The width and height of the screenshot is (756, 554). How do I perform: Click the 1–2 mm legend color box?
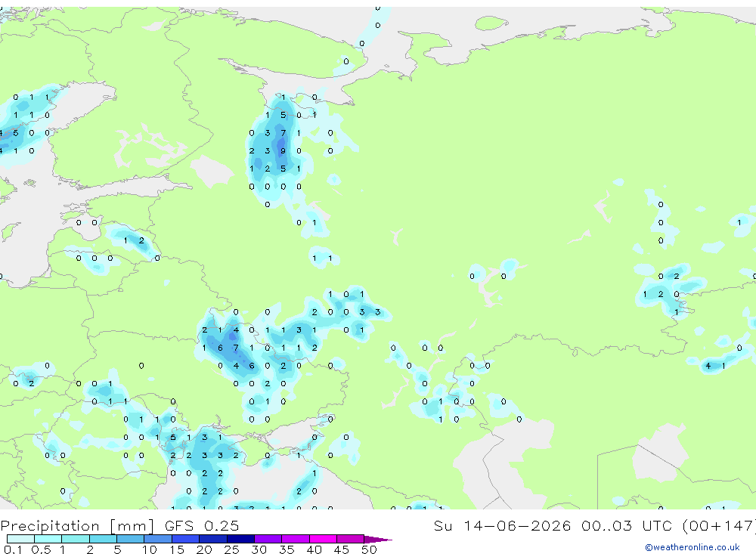point(76,539)
